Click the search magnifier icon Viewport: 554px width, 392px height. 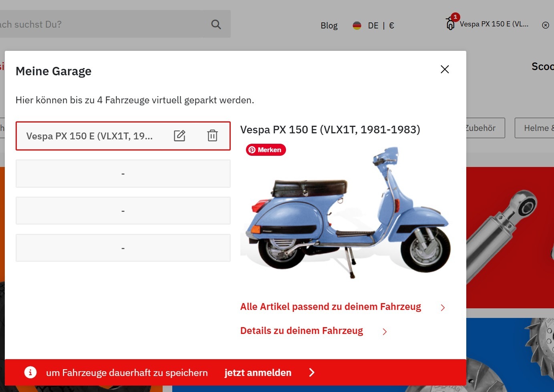pyautogui.click(x=216, y=24)
